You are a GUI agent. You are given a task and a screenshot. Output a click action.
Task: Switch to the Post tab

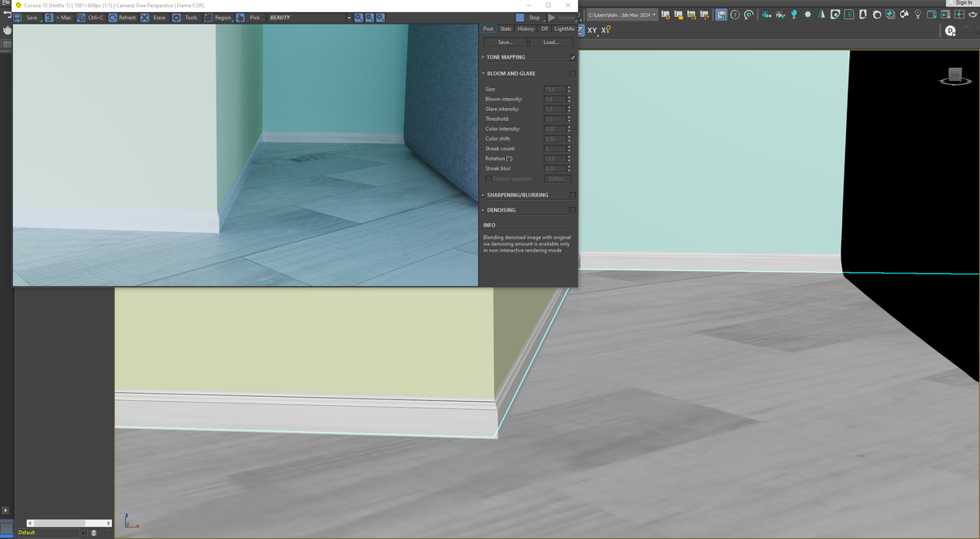point(488,29)
